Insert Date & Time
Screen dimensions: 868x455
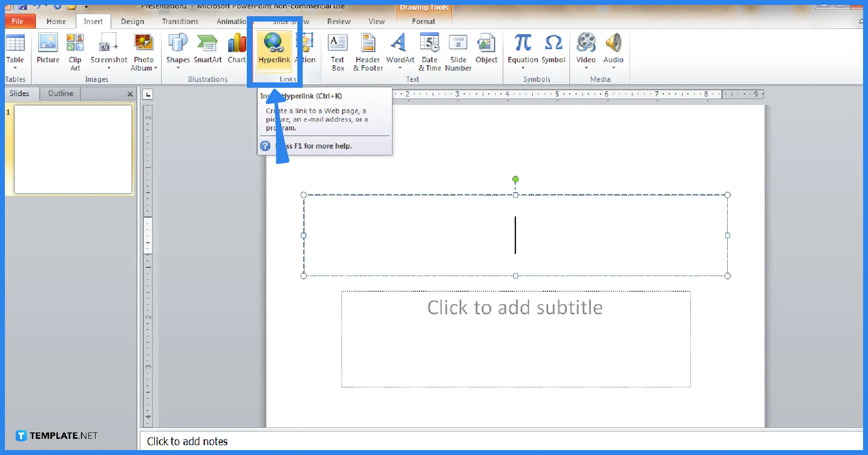click(429, 51)
